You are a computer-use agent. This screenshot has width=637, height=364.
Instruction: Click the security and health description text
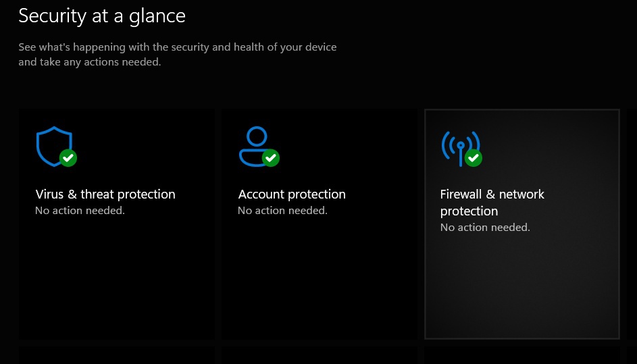coord(177,55)
